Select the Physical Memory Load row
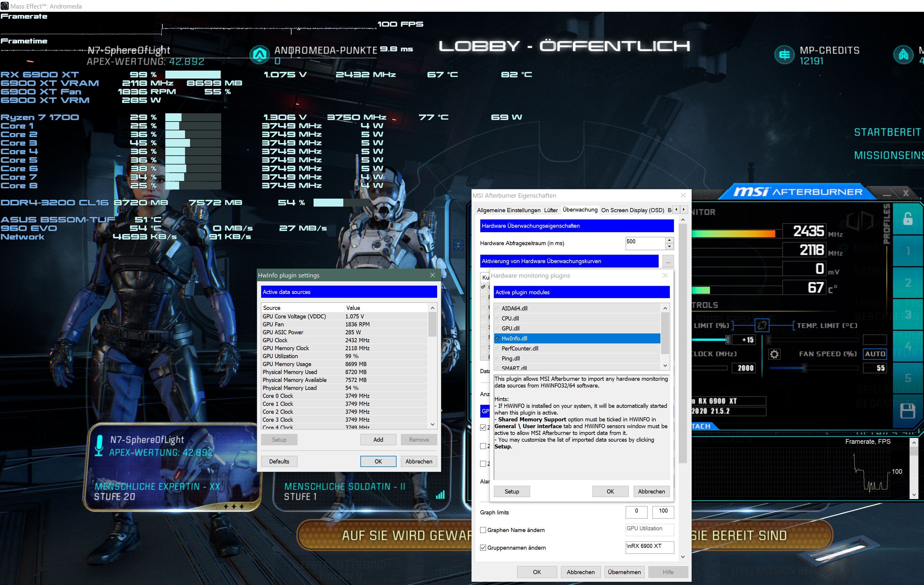This screenshot has width=924, height=585. point(344,388)
